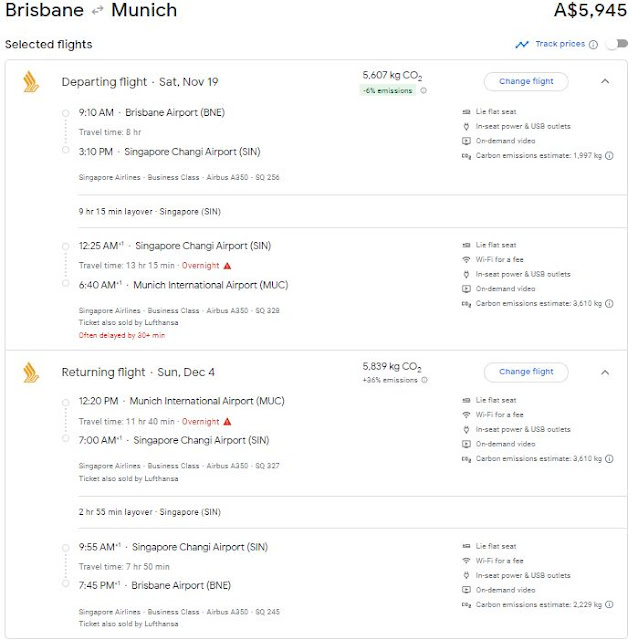Click power outlet icon for SQ 256
This screenshot has height=640, width=638.
[466, 127]
